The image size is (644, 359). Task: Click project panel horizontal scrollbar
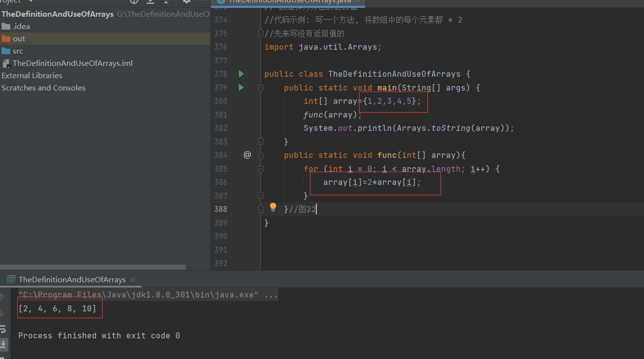(93, 267)
